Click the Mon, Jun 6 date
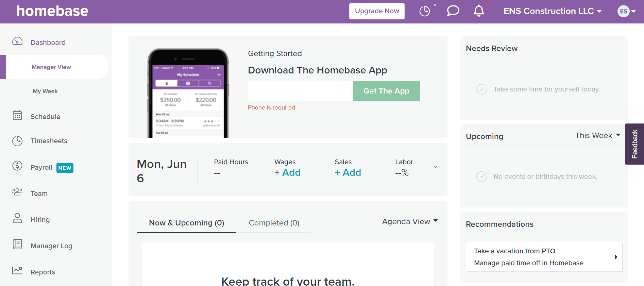The height and width of the screenshot is (286, 644). point(162,171)
